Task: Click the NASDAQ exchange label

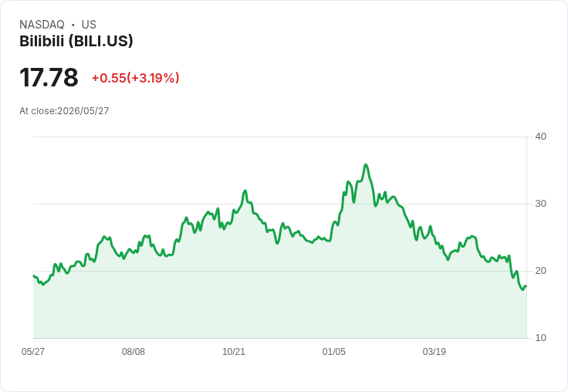Action: pos(42,24)
